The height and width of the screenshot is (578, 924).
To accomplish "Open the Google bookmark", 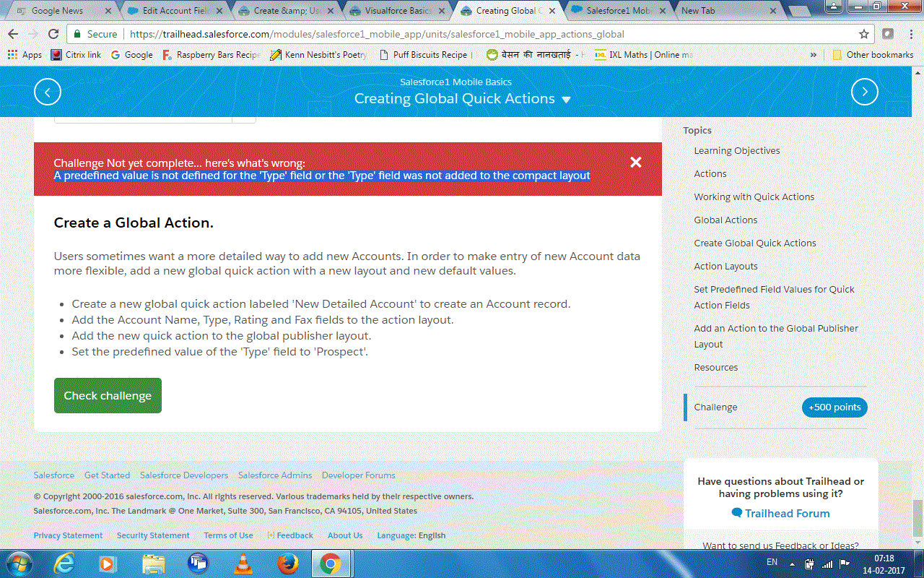I will coord(131,55).
